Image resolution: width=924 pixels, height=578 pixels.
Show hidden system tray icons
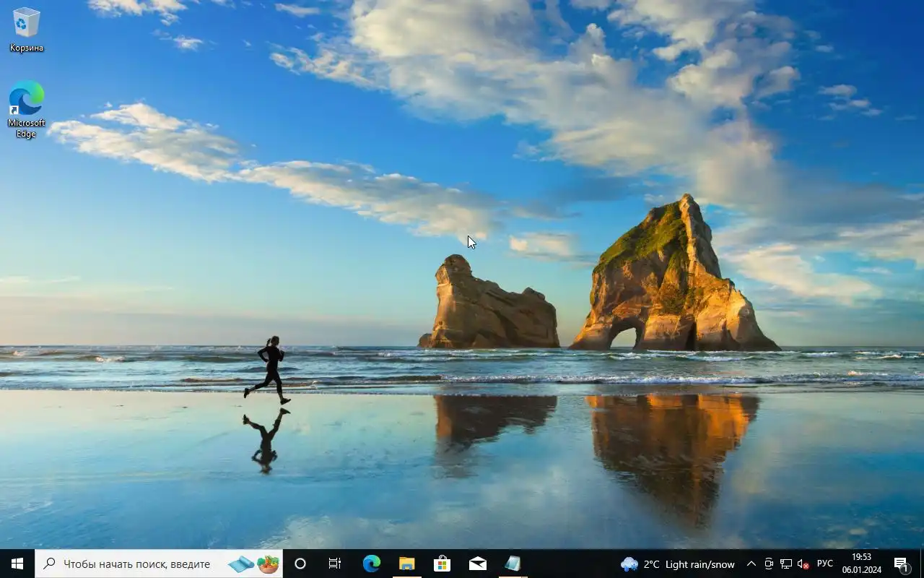(751, 564)
